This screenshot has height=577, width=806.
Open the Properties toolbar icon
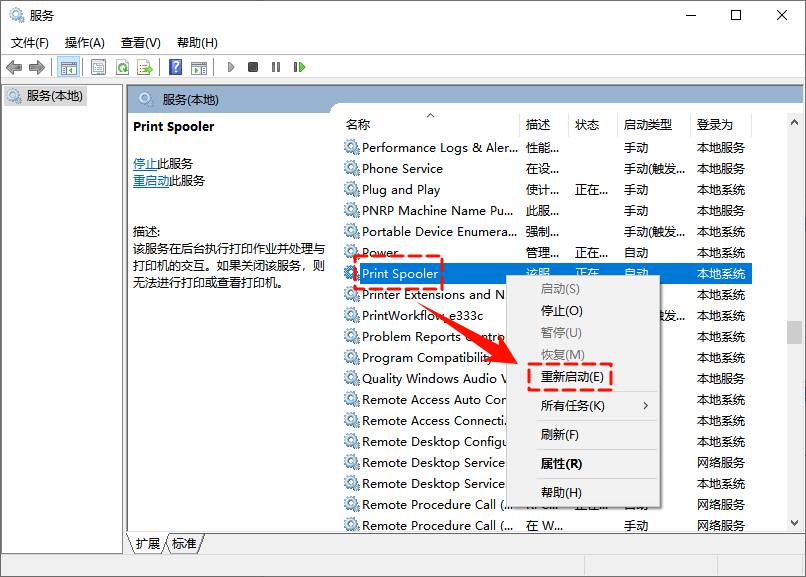tap(98, 67)
